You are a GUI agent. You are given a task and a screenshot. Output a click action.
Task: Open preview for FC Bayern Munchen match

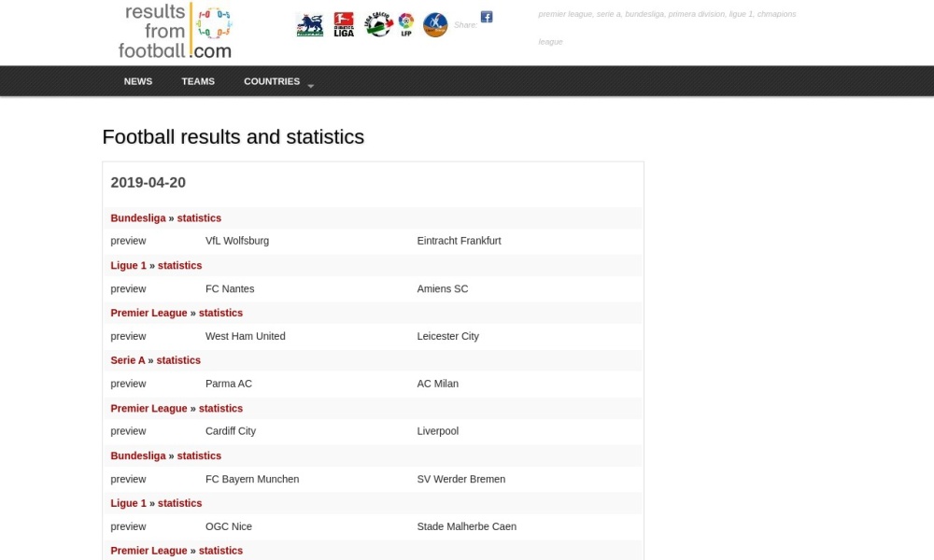128,479
